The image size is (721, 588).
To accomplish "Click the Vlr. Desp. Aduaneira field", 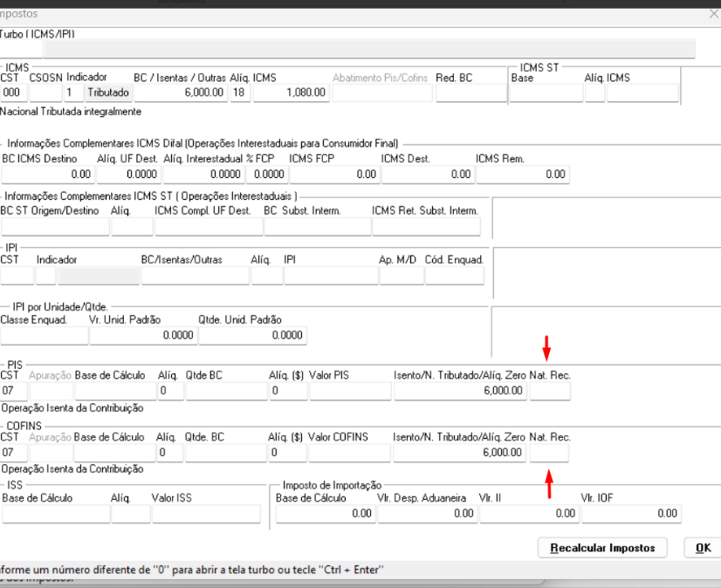I will coord(427,514).
